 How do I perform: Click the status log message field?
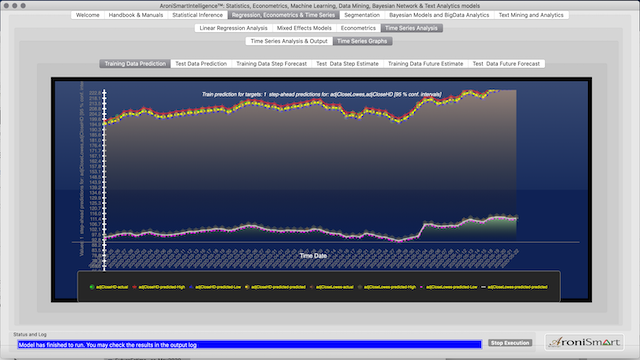(x=249, y=345)
